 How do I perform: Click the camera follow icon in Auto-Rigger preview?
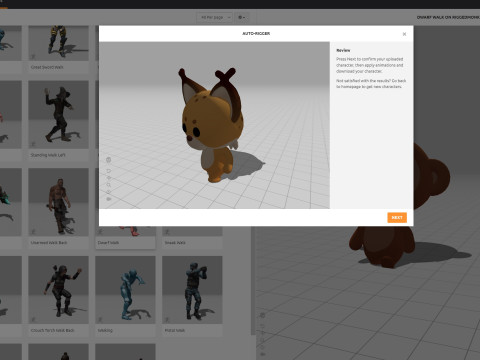coord(109,199)
